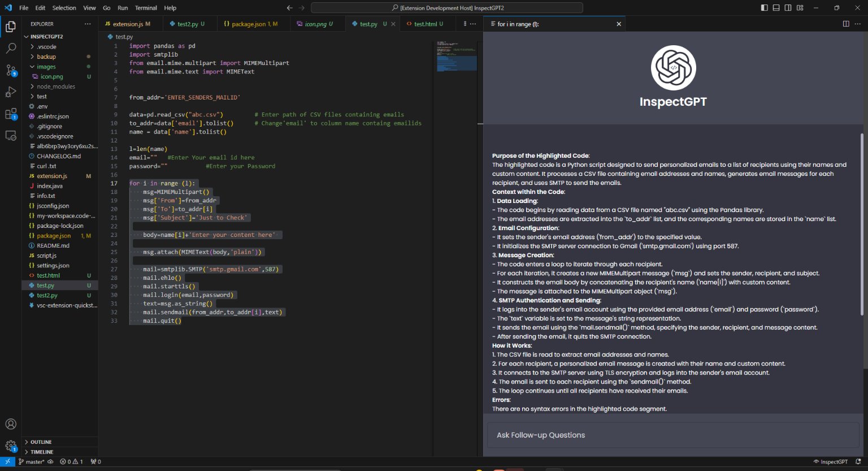
Task: Open the Search view in activity bar
Action: click(11, 49)
